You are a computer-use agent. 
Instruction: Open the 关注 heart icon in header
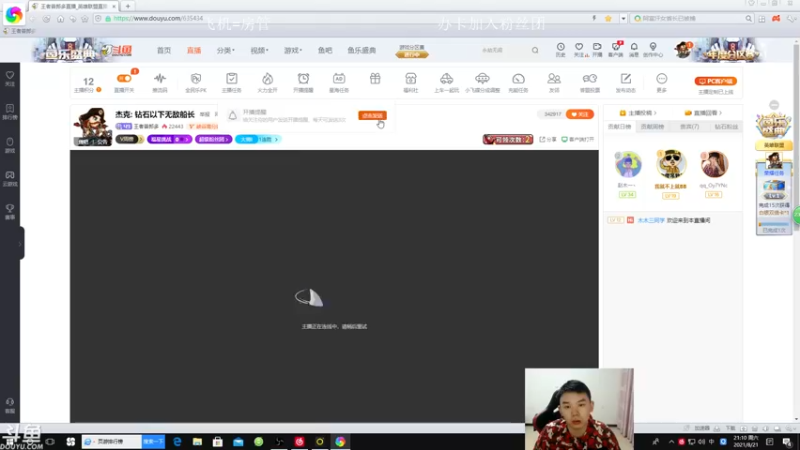pyautogui.click(x=579, y=49)
